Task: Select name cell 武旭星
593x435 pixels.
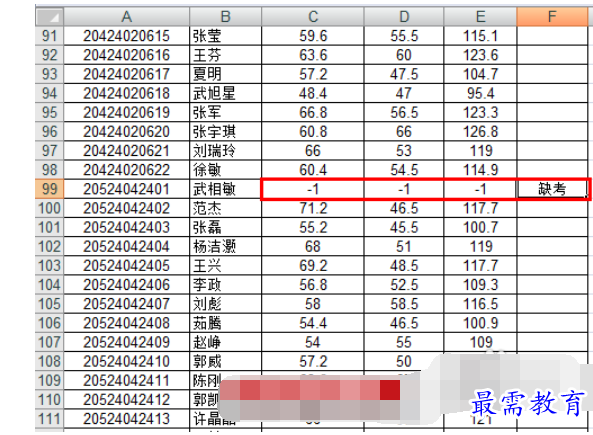Action: point(225,93)
